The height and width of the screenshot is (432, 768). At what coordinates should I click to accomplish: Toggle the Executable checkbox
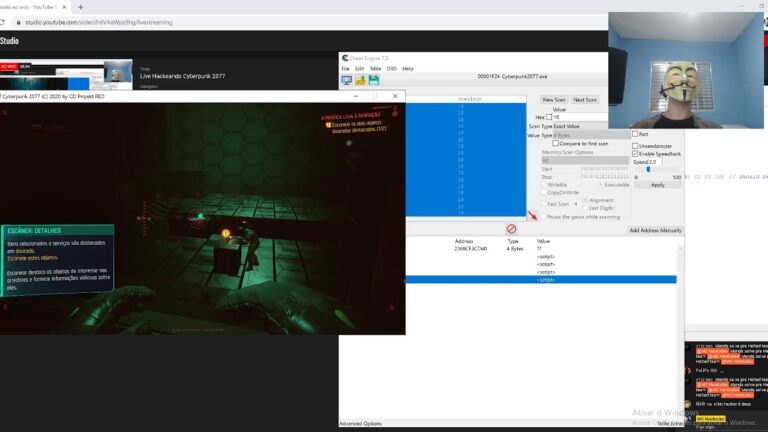[601, 185]
